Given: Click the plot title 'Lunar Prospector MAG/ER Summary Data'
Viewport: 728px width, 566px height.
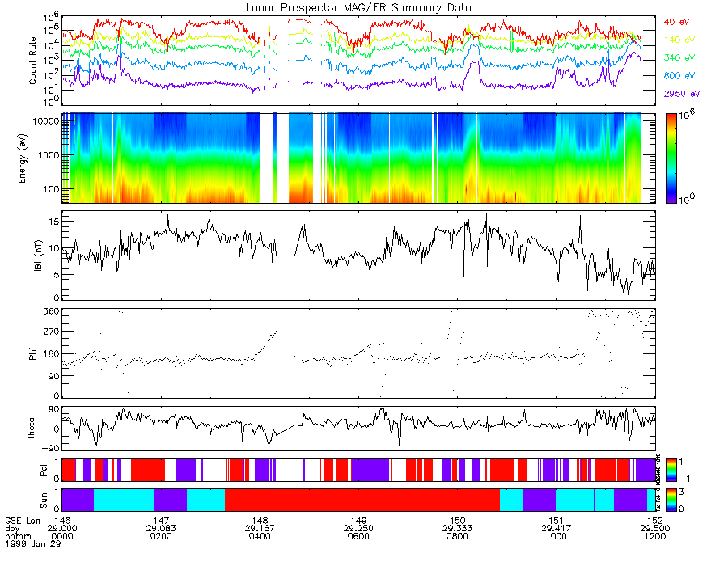Looking at the screenshot, I should point(358,8).
